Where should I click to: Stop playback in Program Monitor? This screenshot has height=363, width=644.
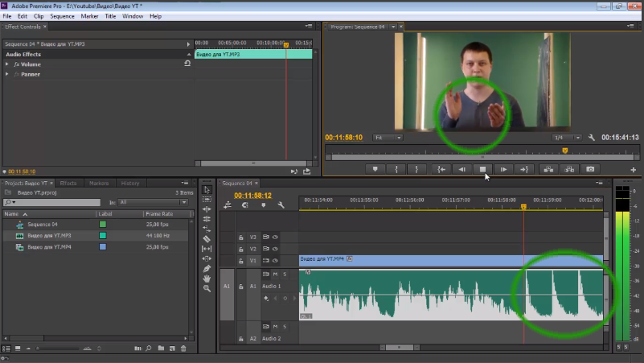pyautogui.click(x=482, y=169)
